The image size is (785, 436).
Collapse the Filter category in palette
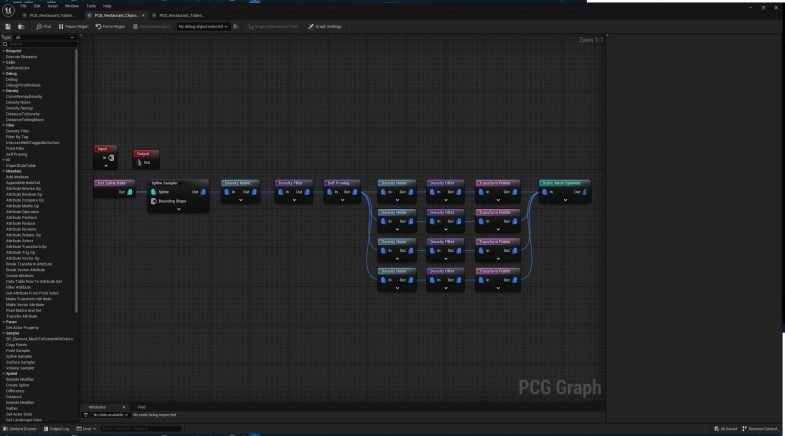tap(4, 125)
